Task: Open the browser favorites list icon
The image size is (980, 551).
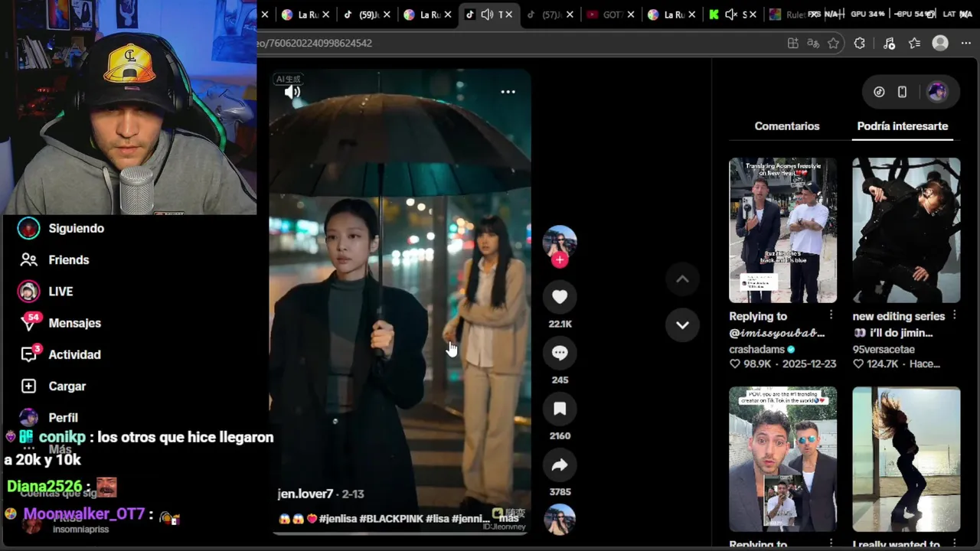Action: pos(914,44)
